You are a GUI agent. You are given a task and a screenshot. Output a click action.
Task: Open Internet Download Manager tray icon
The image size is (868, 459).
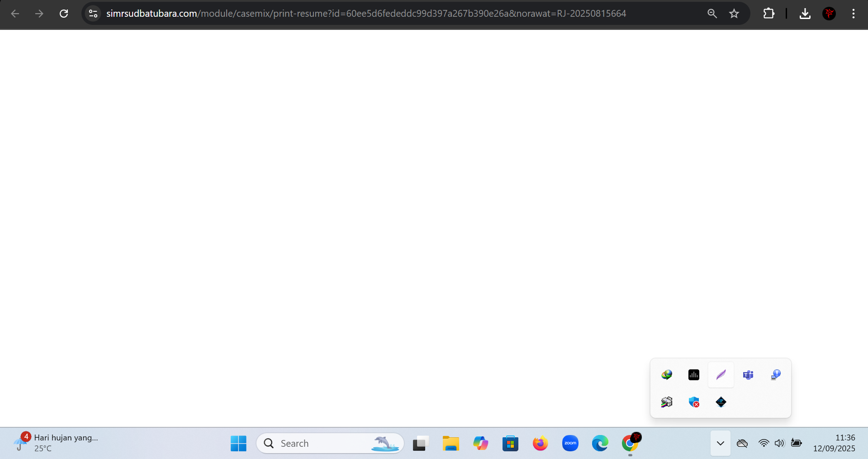coord(667,375)
